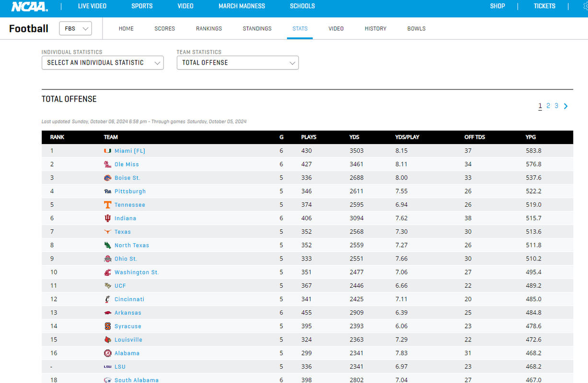Click the RANK column header

(57, 137)
